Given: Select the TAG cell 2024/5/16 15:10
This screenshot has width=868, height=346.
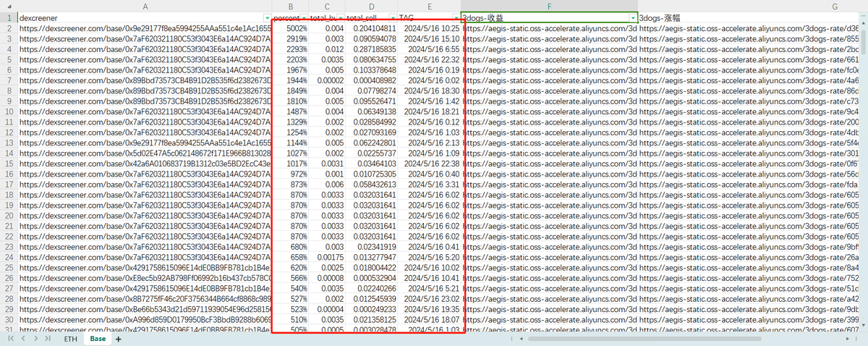Looking at the screenshot, I should pyautogui.click(x=430, y=38).
